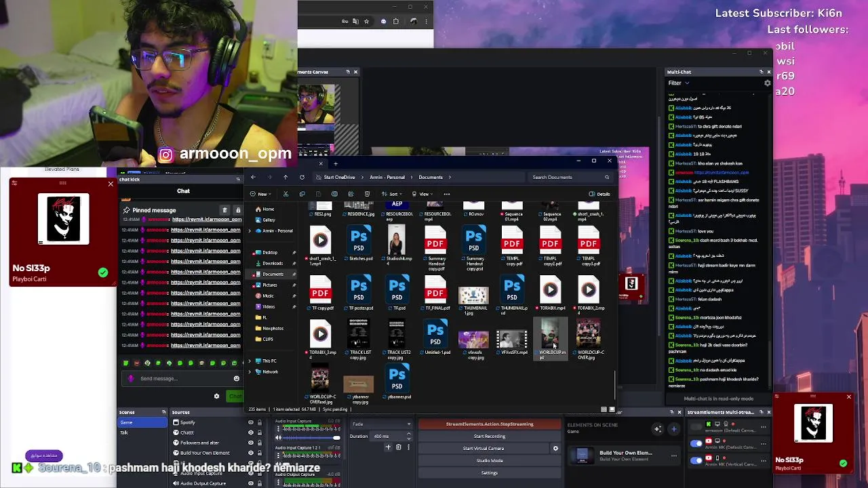Select the Game scene in OBS
Image resolution: width=868 pixels, height=488 pixels.
142,422
